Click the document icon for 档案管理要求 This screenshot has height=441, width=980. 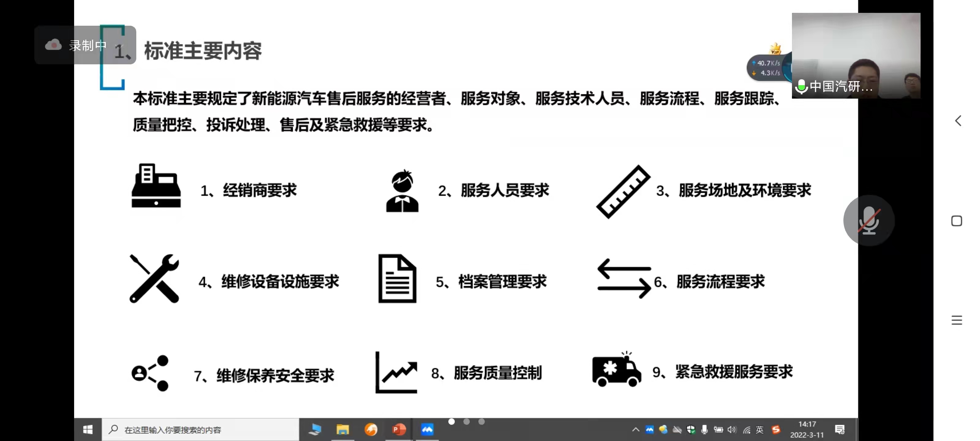click(397, 278)
